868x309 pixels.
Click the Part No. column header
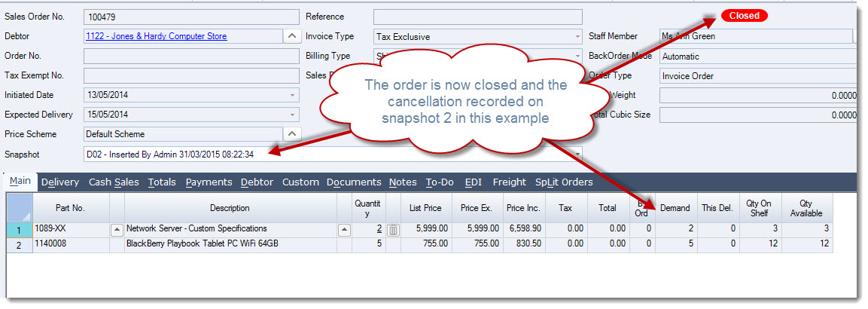(71, 208)
